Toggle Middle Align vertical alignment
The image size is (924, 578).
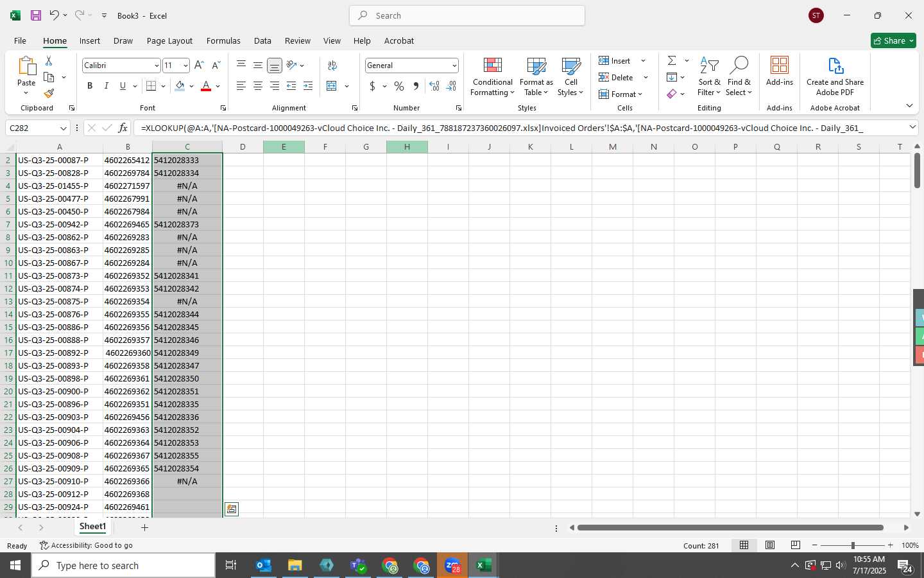[258, 66]
